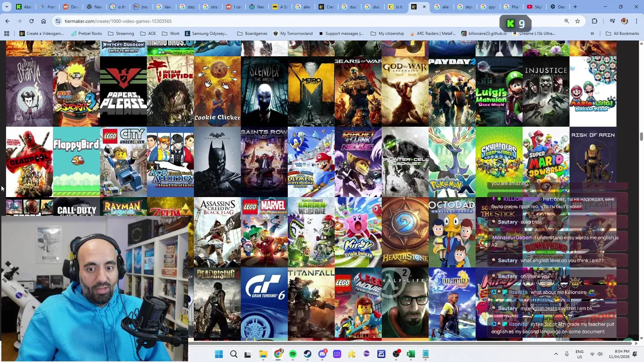644x362 pixels.
Task: Open File Explorer from the taskbar
Action: (263, 354)
